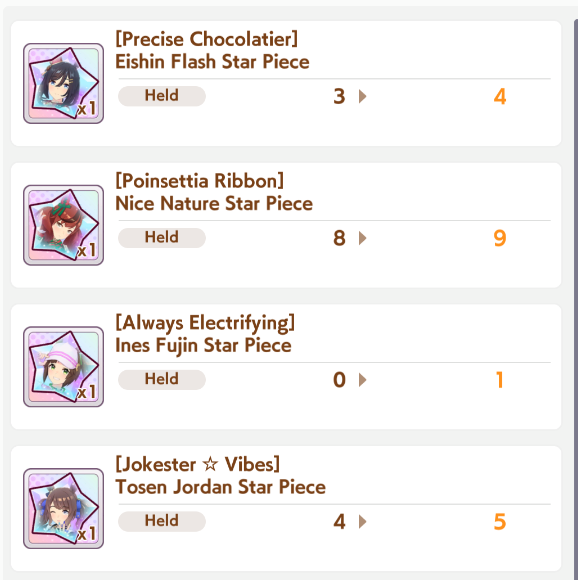
Task: Click the arrow next to Ines Fujin count 0
Action: click(x=362, y=380)
